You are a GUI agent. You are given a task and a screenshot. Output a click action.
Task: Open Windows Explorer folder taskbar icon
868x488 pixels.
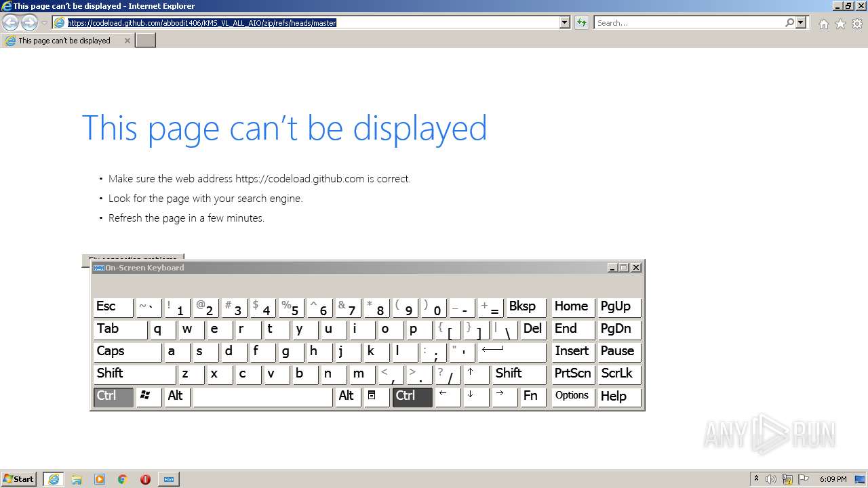(77, 479)
